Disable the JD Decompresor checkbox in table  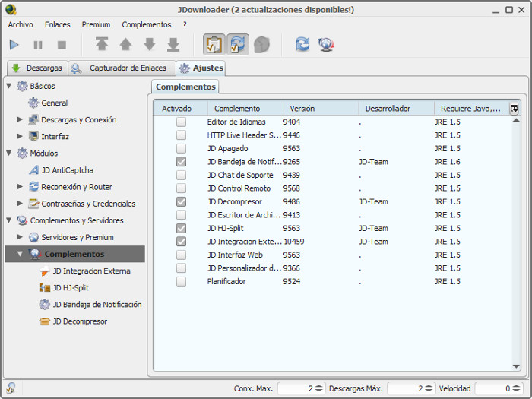point(181,201)
